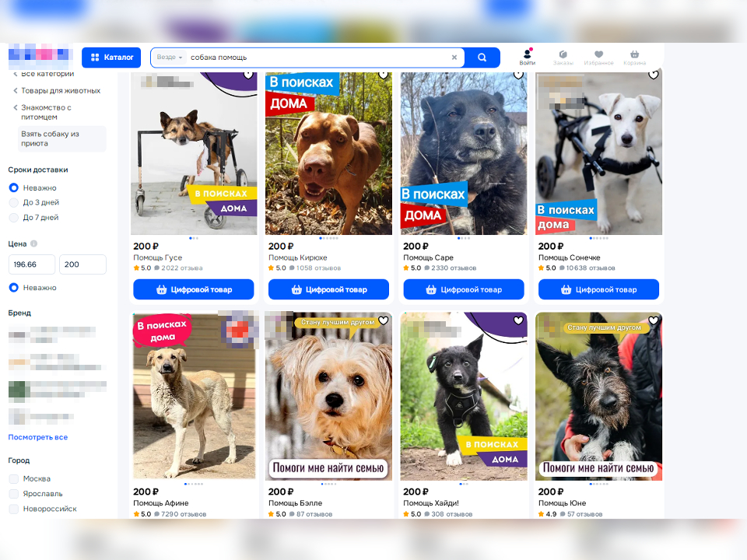Screen dimensions: 747x560
Task: Open the Войти profile icon
Action: pyautogui.click(x=528, y=57)
